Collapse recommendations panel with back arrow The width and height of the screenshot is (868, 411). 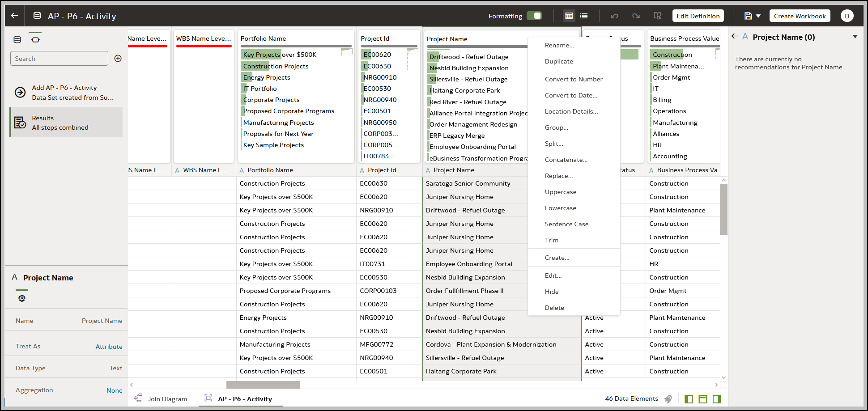[735, 36]
